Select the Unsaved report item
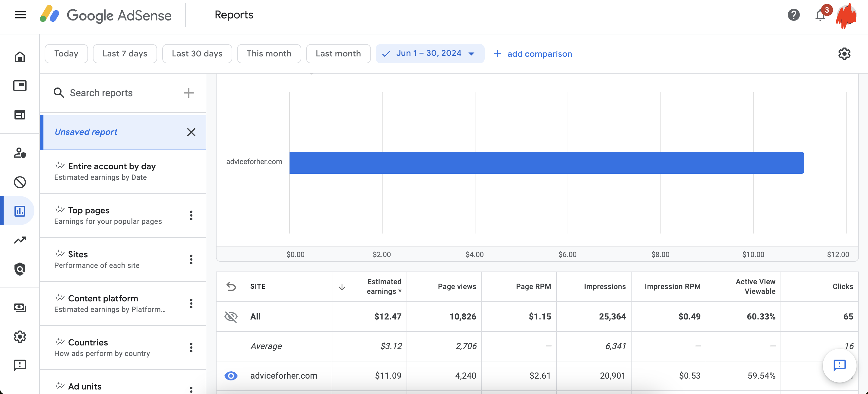 (x=123, y=132)
